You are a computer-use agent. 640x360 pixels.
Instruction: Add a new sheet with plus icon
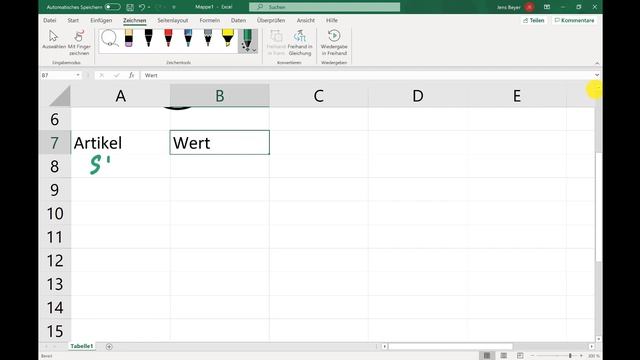[109, 347]
